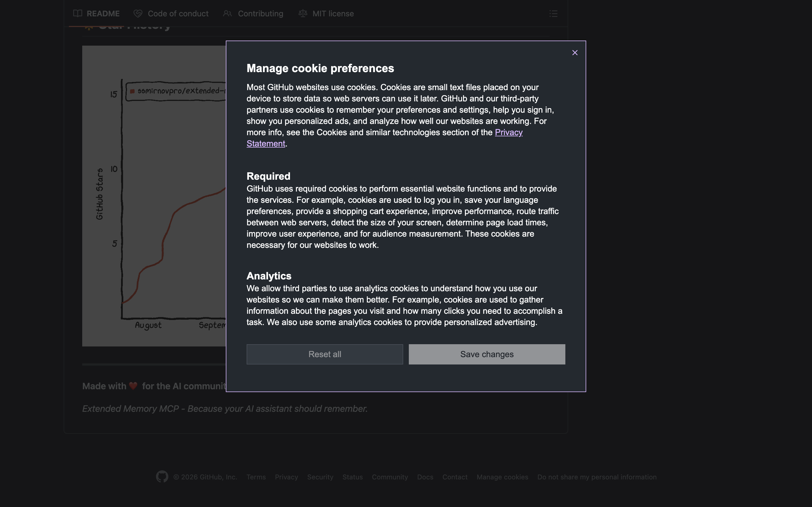Click the Code of conduct heart icon
This screenshot has width=812, height=507.
(138, 14)
